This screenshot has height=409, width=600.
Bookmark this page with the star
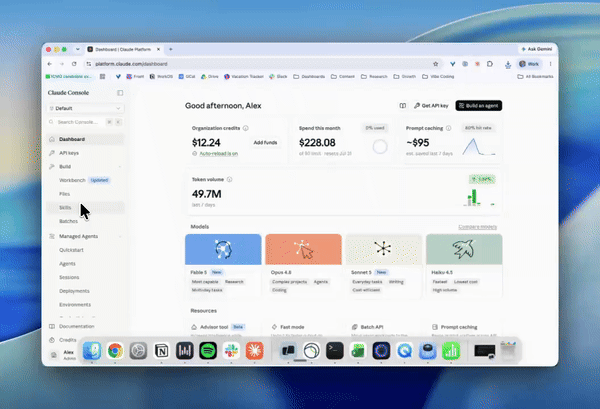435,64
